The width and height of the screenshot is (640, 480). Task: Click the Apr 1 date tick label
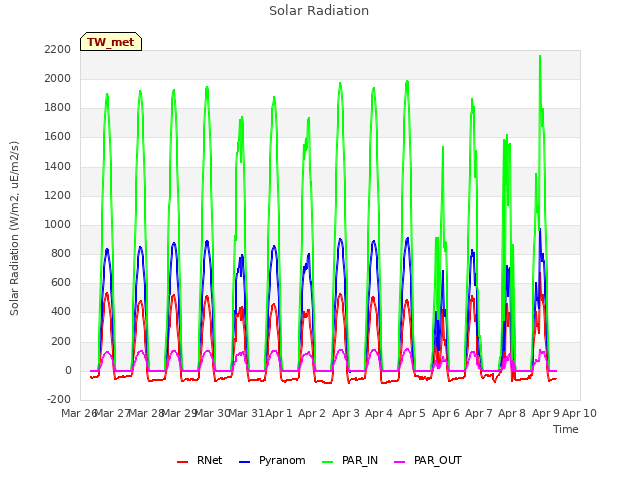pyautogui.click(x=279, y=413)
